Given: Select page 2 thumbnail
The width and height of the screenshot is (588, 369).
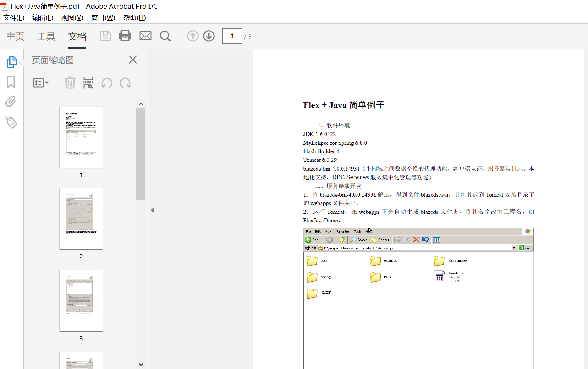Looking at the screenshot, I should 81,219.
